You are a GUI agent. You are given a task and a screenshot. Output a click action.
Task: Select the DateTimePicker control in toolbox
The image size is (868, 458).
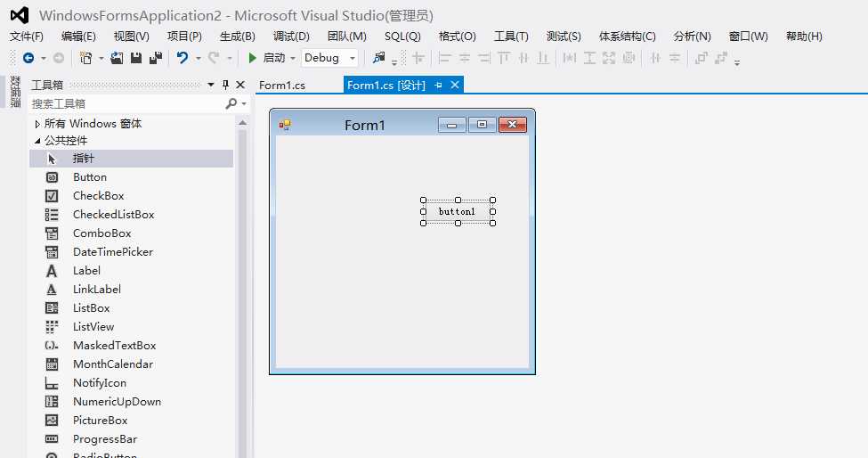(x=131, y=252)
